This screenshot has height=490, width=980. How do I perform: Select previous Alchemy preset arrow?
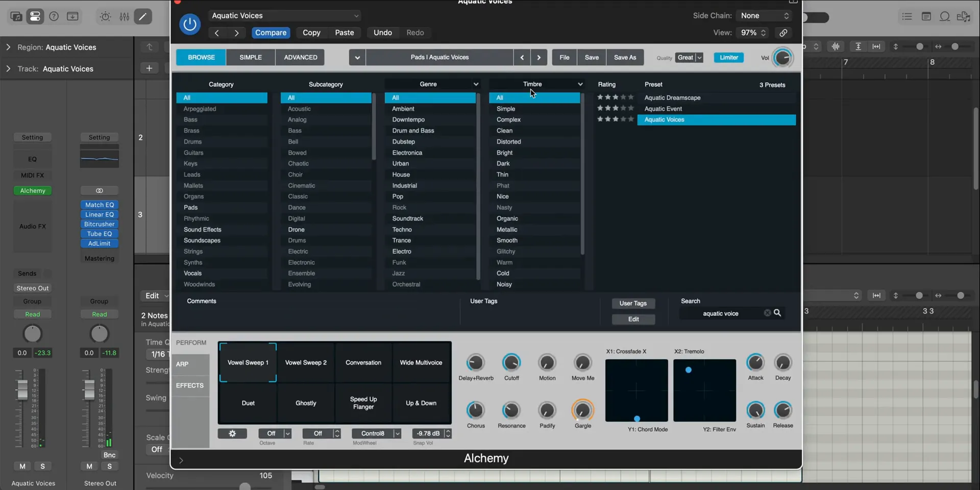tap(522, 57)
